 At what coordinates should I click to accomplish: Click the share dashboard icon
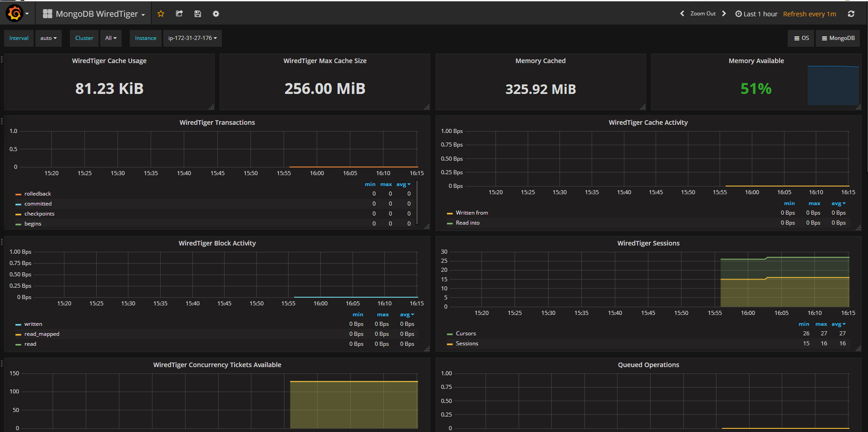[x=179, y=14]
